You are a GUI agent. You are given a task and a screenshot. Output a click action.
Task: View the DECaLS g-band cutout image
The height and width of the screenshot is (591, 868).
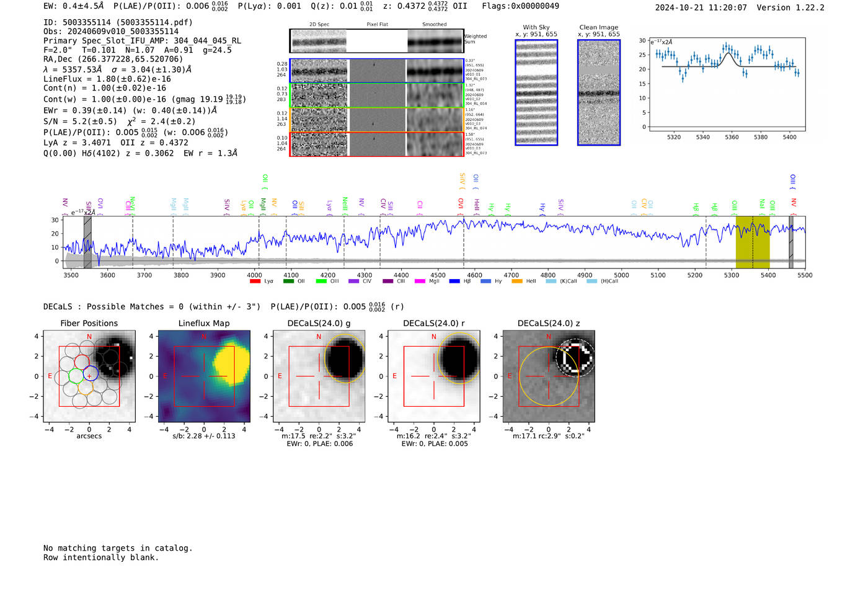coord(319,376)
